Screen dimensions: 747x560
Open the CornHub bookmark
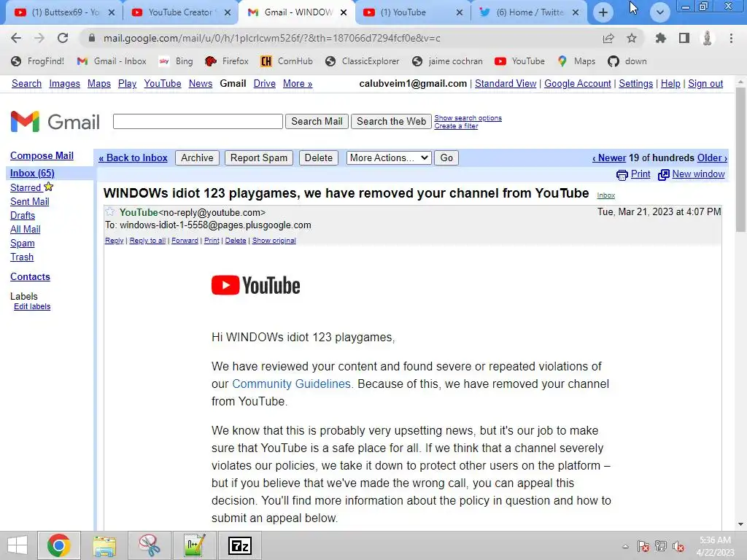(287, 61)
